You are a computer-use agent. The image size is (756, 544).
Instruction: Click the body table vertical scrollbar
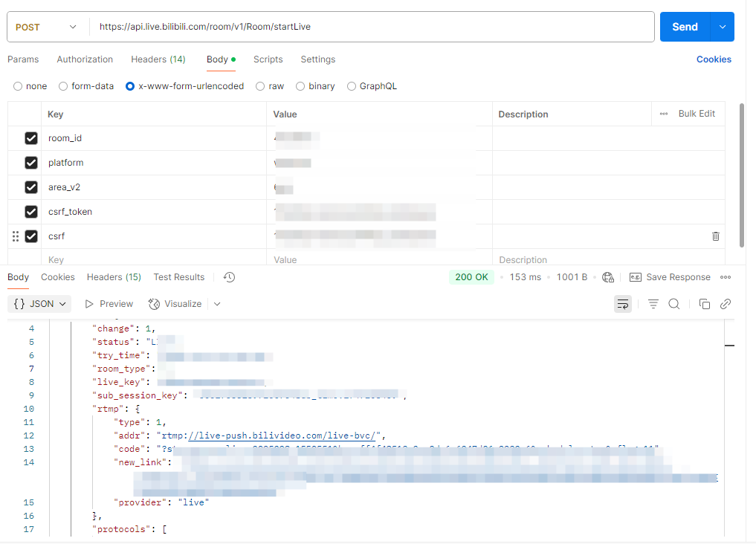coord(742,175)
